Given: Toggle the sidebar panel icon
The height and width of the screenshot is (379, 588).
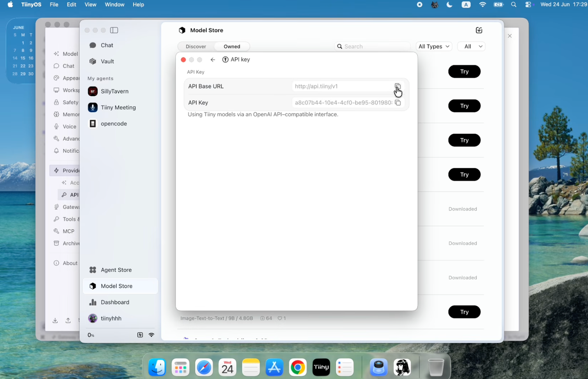Looking at the screenshot, I should (x=114, y=30).
